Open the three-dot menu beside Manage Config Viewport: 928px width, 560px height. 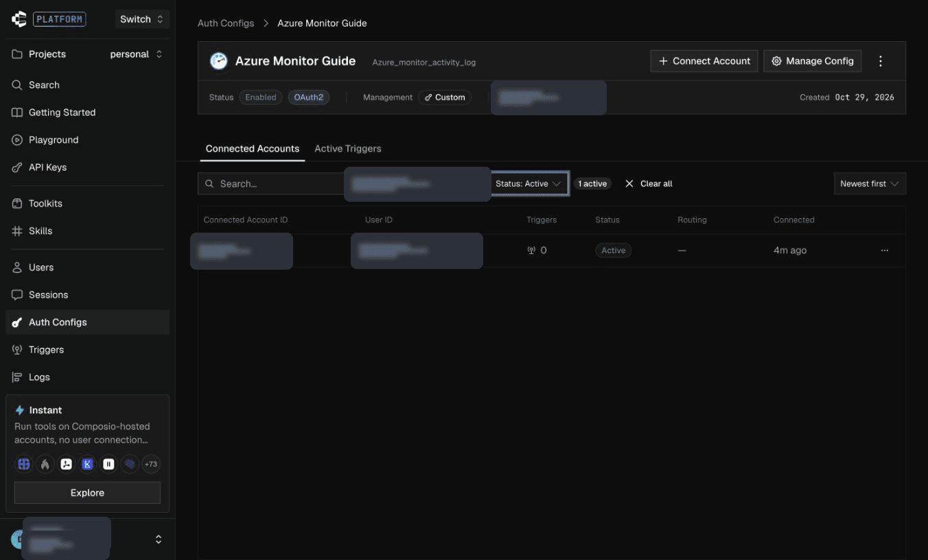click(x=881, y=61)
